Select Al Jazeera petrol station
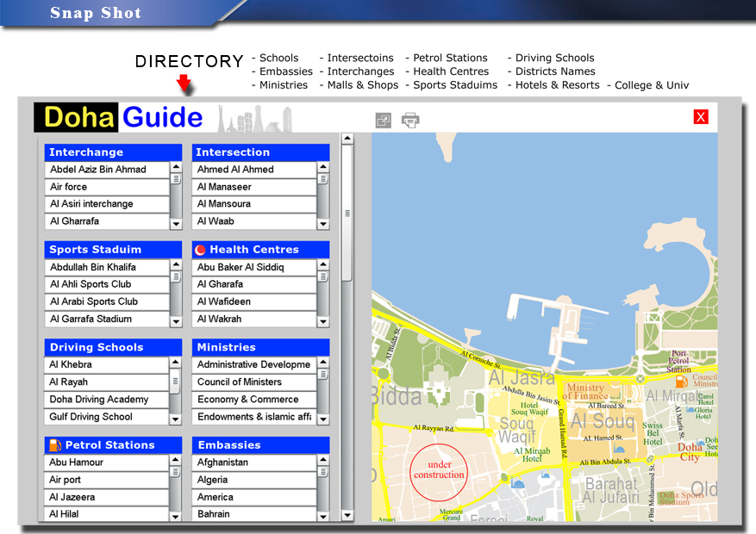The width and height of the screenshot is (756, 534). coord(107,497)
